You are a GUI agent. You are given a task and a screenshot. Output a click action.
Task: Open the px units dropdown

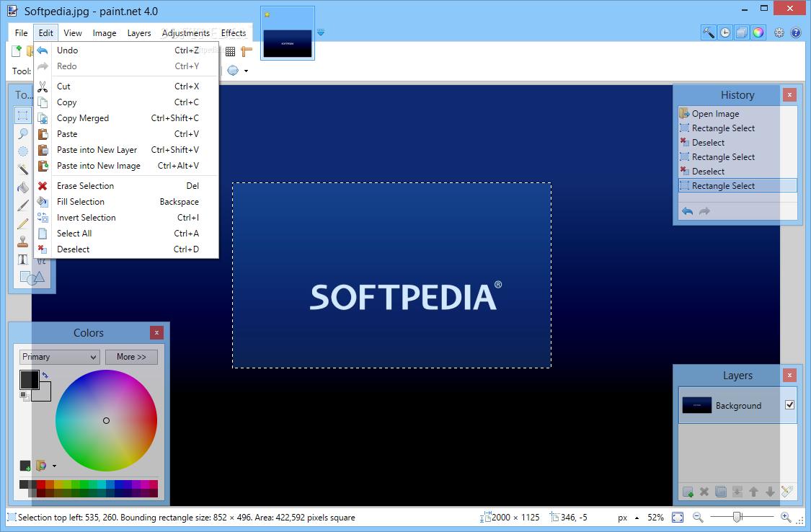click(x=629, y=518)
